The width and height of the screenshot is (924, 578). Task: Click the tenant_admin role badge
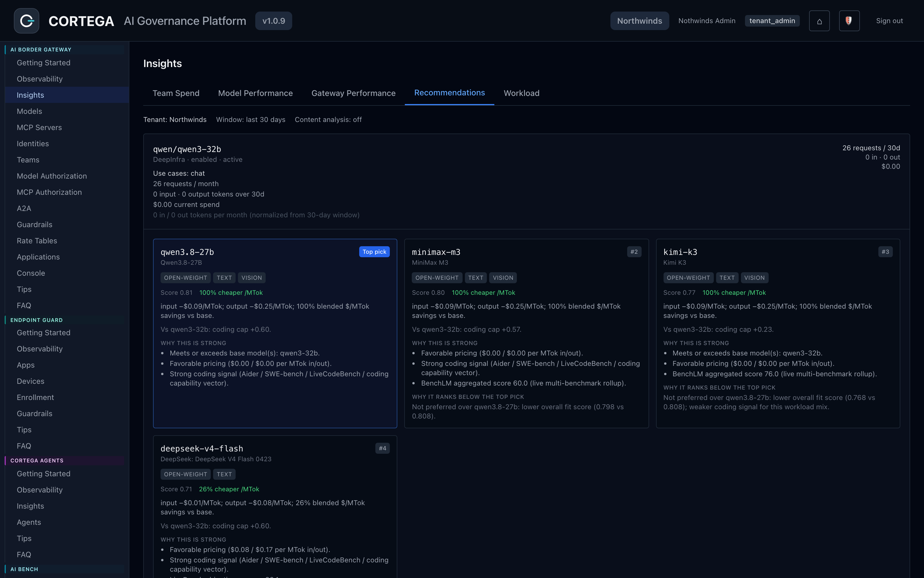[772, 21]
